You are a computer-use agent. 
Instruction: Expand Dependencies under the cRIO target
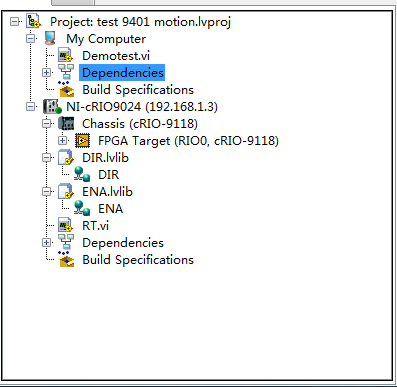coord(46,242)
